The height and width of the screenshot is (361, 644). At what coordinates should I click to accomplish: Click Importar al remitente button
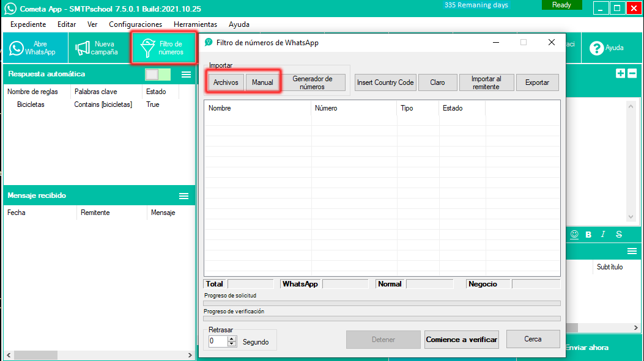click(x=486, y=82)
